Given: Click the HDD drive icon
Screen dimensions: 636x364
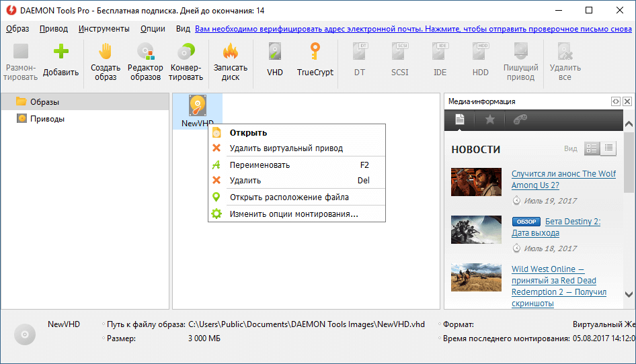Looking at the screenshot, I should click(480, 52).
